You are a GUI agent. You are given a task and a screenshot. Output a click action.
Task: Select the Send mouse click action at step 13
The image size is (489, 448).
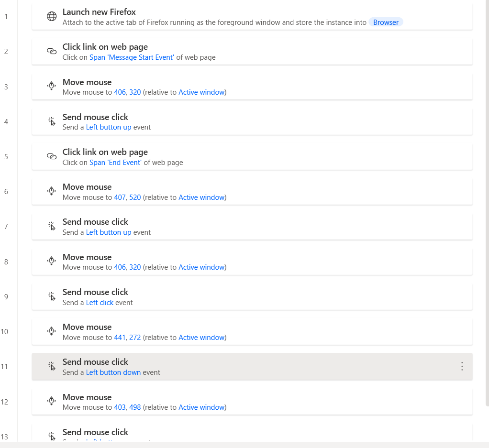pos(252,433)
